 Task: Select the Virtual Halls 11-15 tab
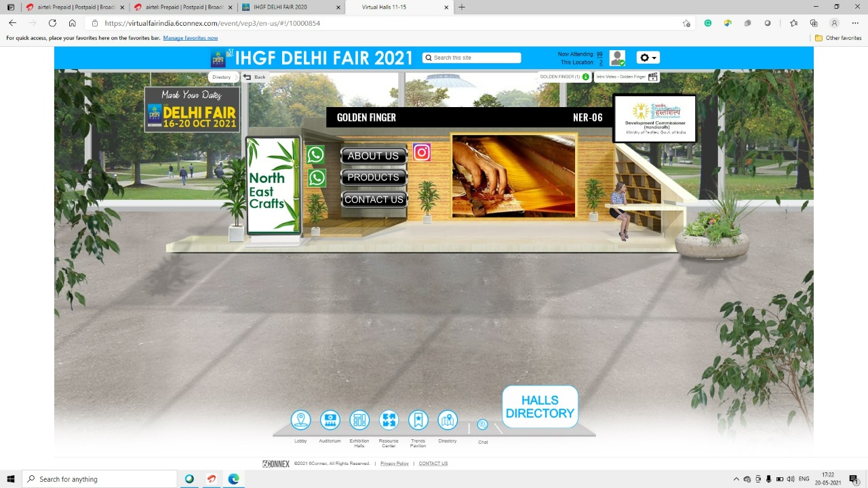pos(399,7)
